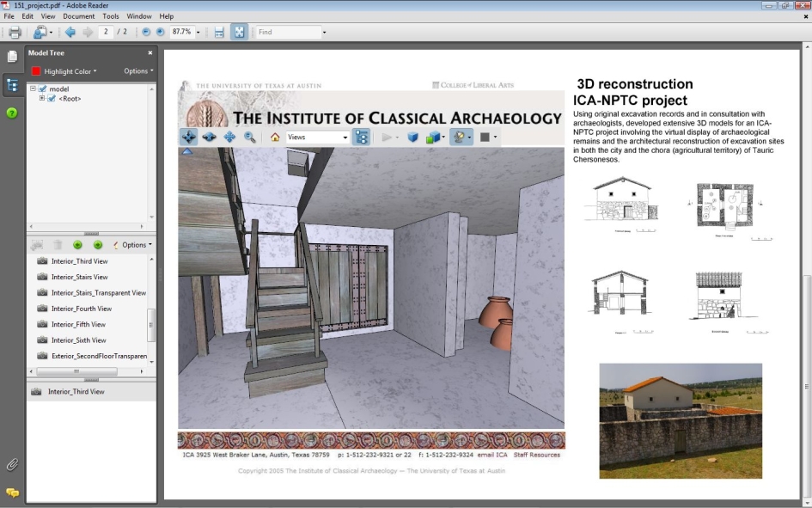This screenshot has height=508, width=812.
Task: Open the Document menu
Action: [x=79, y=16]
